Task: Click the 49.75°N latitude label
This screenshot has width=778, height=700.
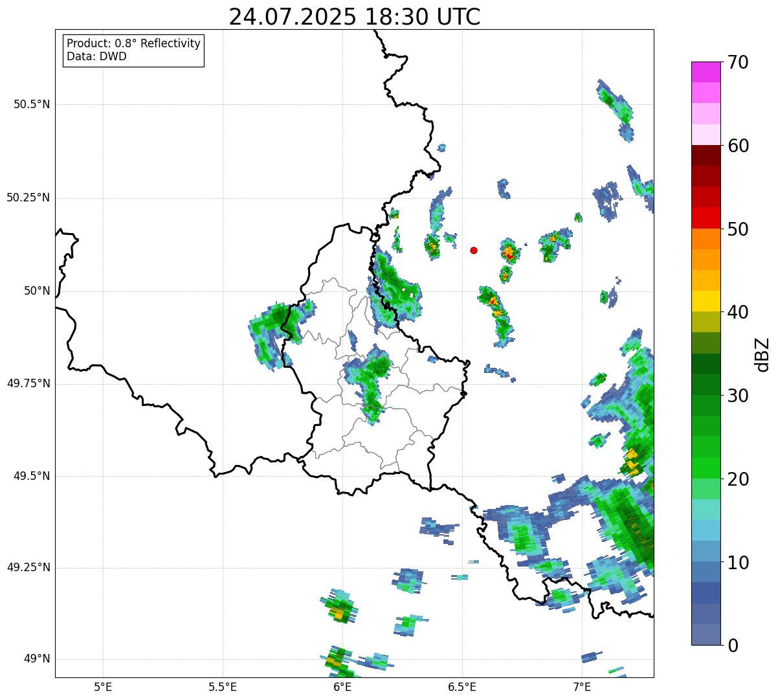Action: click(28, 383)
